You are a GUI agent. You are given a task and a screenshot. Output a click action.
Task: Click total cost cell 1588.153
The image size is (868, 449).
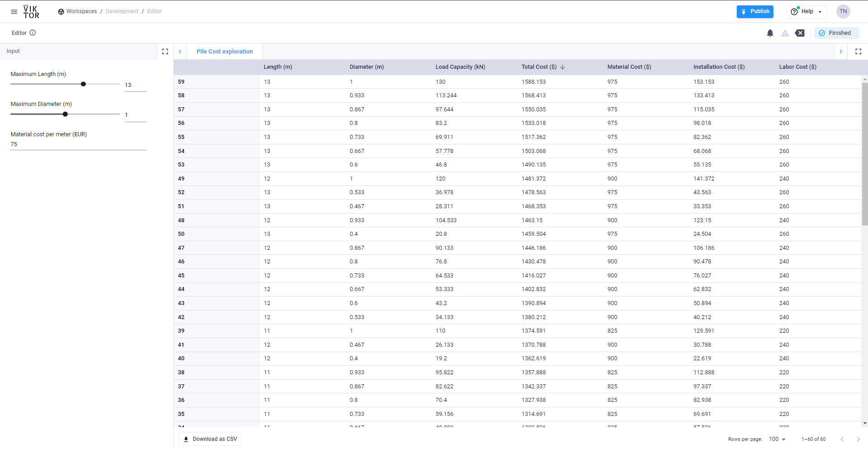(x=534, y=82)
